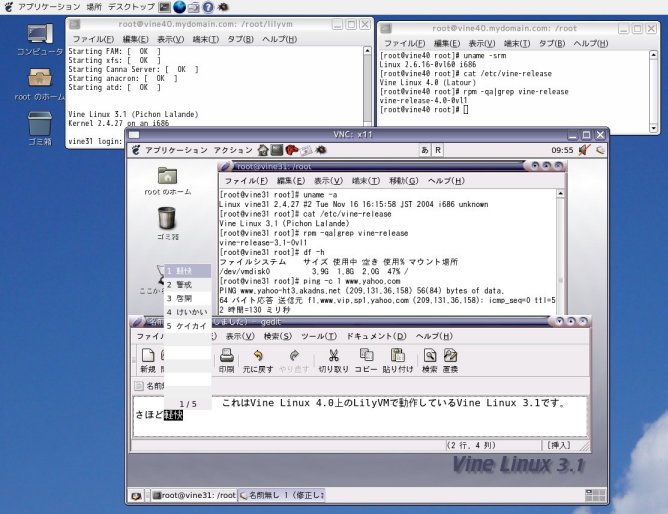
Task: Click the red bird icon in VNC panel
Action: [x=292, y=150]
